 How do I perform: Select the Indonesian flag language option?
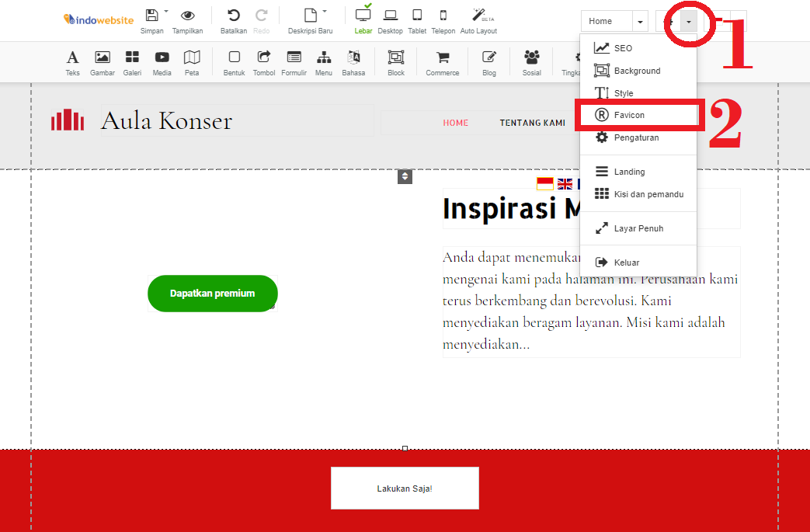(544, 183)
